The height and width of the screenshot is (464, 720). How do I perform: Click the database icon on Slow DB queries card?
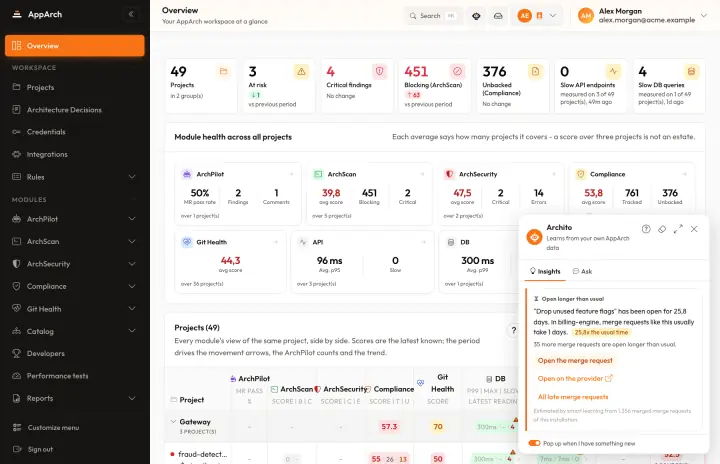[691, 71]
